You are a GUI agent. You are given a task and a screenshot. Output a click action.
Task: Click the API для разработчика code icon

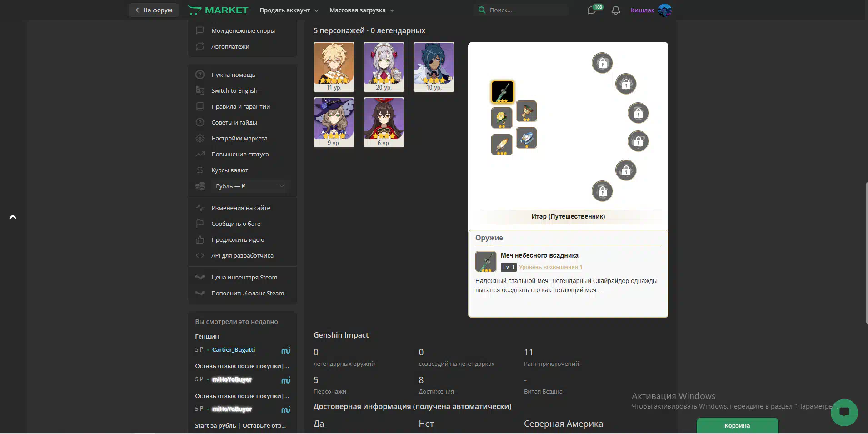(200, 255)
